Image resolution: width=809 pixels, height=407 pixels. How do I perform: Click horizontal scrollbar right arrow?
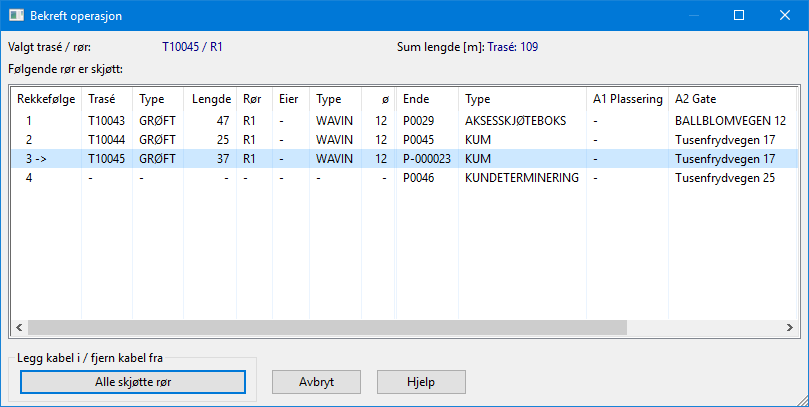click(789, 327)
